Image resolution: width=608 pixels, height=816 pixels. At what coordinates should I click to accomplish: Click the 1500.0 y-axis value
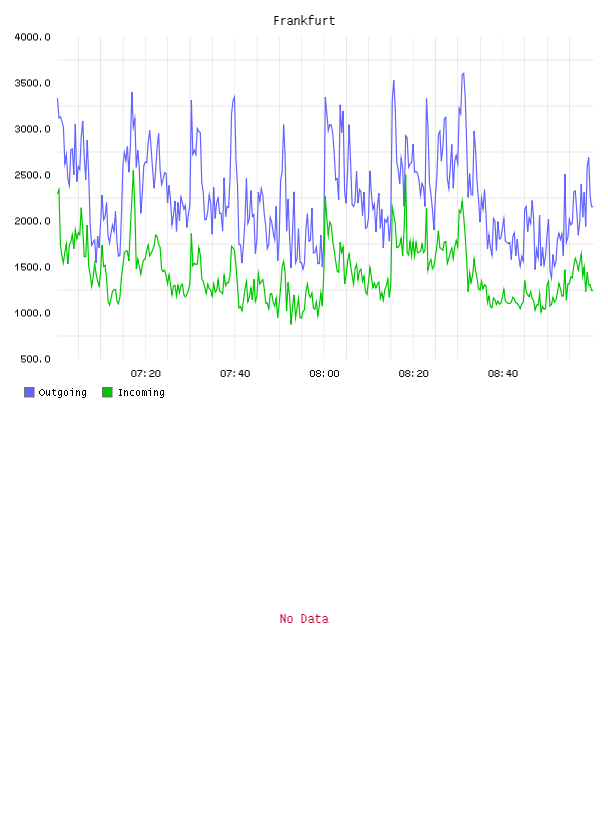(32, 267)
